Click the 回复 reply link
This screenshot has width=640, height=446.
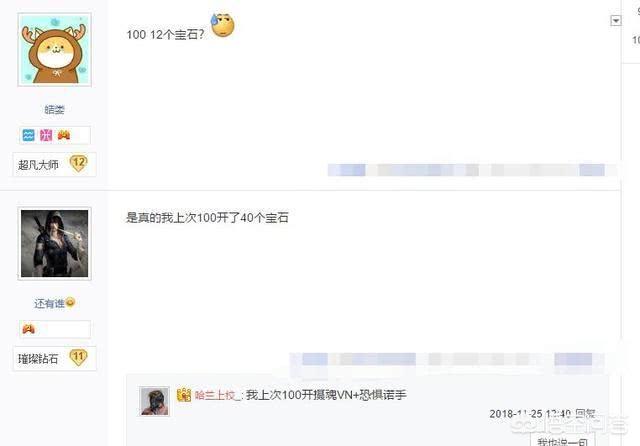(x=585, y=414)
